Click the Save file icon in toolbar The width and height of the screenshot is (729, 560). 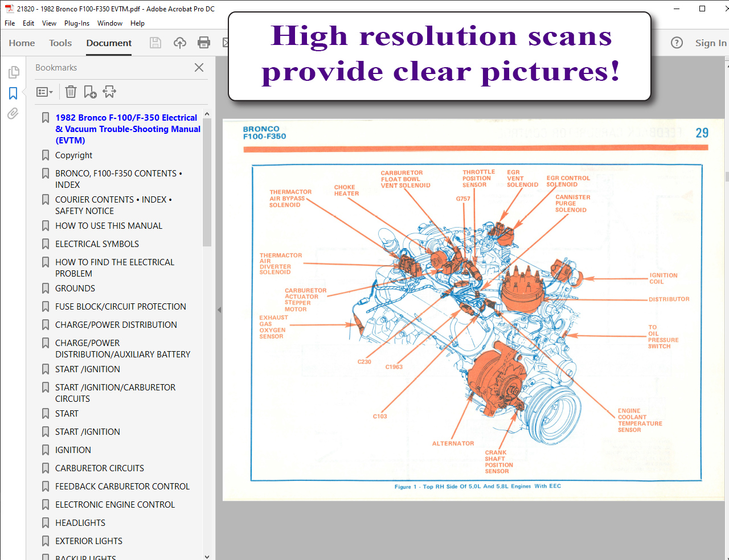[155, 43]
